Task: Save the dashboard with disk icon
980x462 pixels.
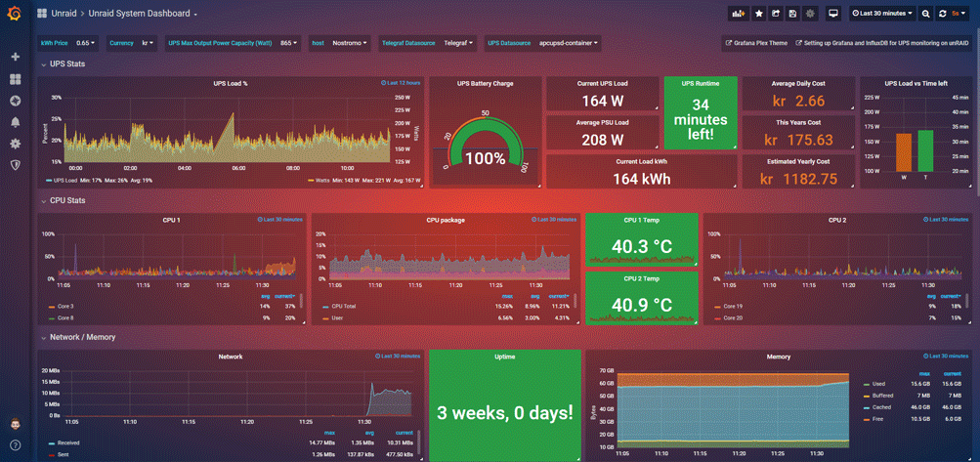Action: [792, 14]
